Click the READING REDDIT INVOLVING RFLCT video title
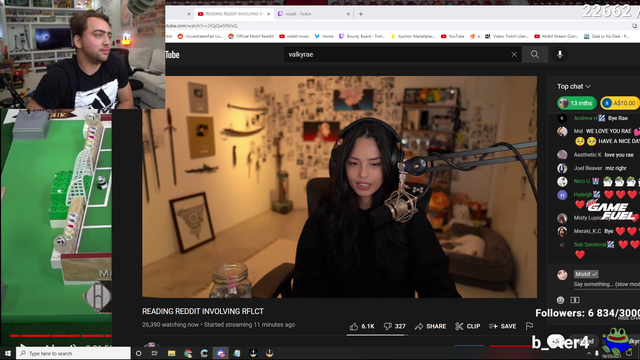This screenshot has width=640, height=360. tap(203, 311)
